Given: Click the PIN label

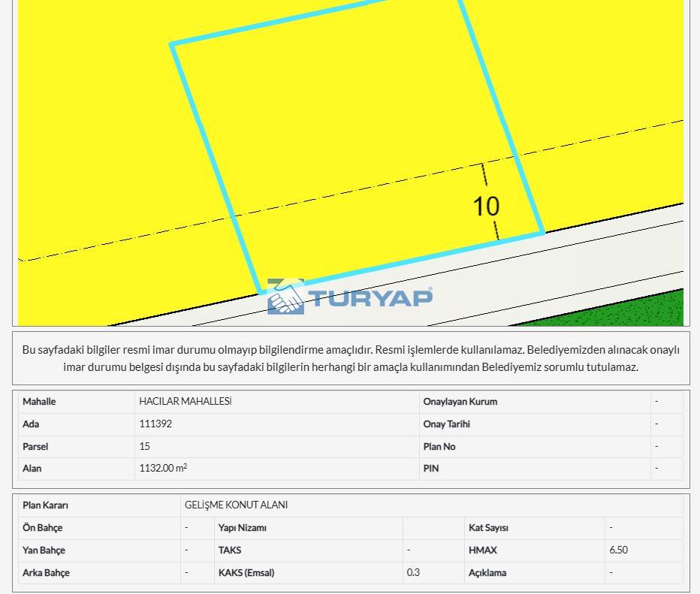Looking at the screenshot, I should coord(430,469).
